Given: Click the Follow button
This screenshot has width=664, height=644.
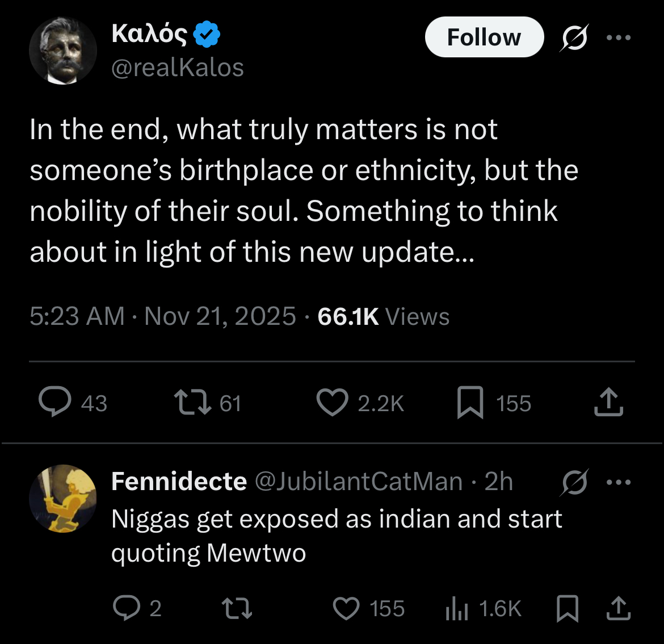Looking at the screenshot, I should pos(484,37).
